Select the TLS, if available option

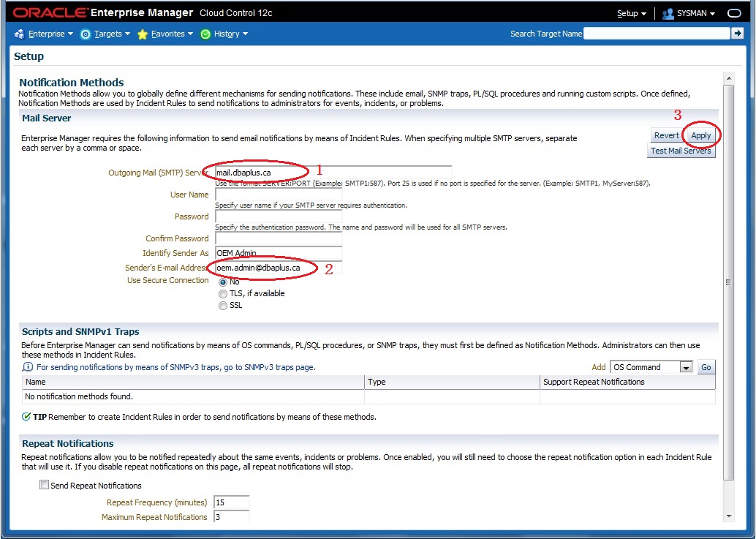point(222,295)
